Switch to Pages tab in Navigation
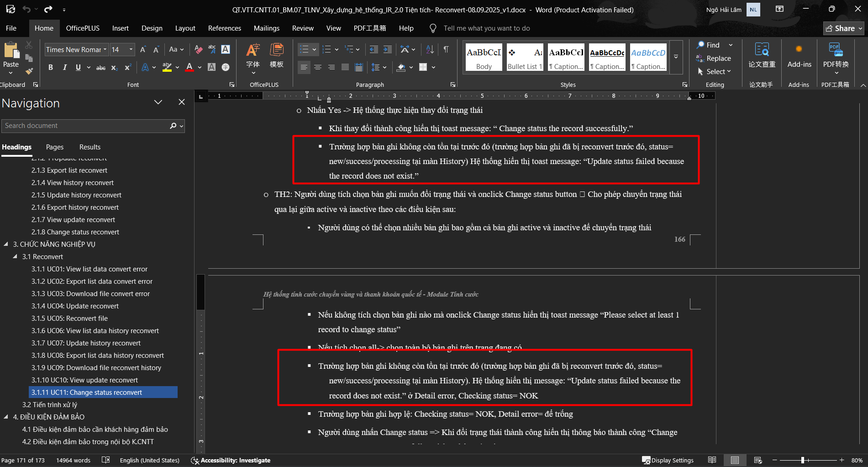Viewport: 868px width, 467px height. click(54, 147)
